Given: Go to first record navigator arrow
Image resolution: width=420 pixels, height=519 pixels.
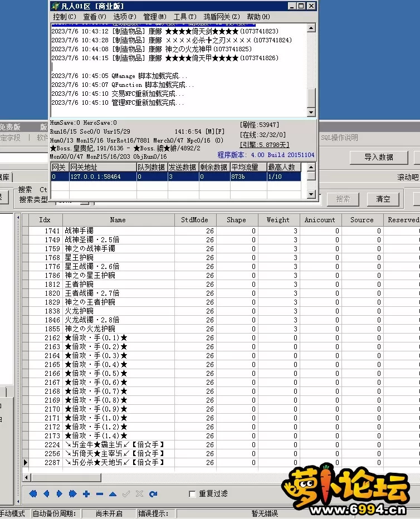Looking at the screenshot, I should 33,494.
